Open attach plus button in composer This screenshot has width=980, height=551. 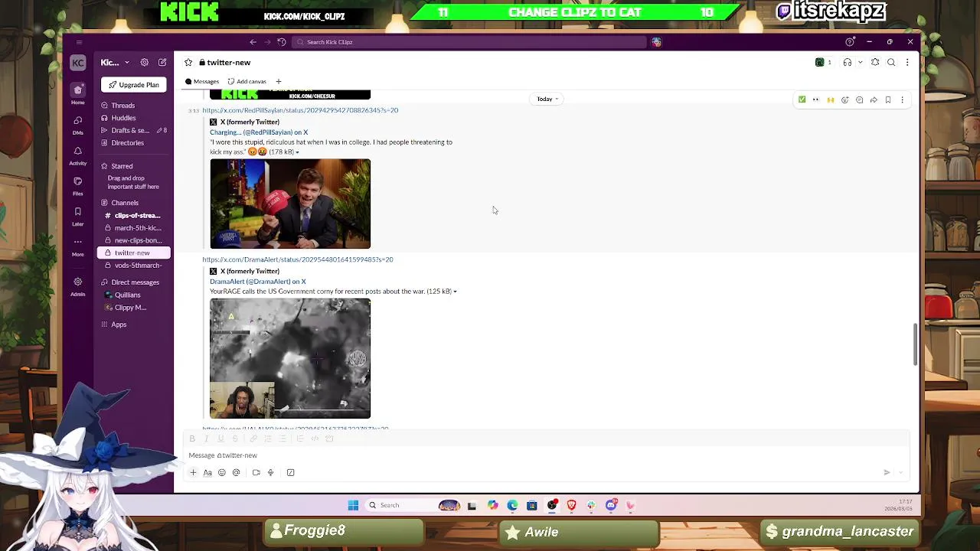point(193,473)
